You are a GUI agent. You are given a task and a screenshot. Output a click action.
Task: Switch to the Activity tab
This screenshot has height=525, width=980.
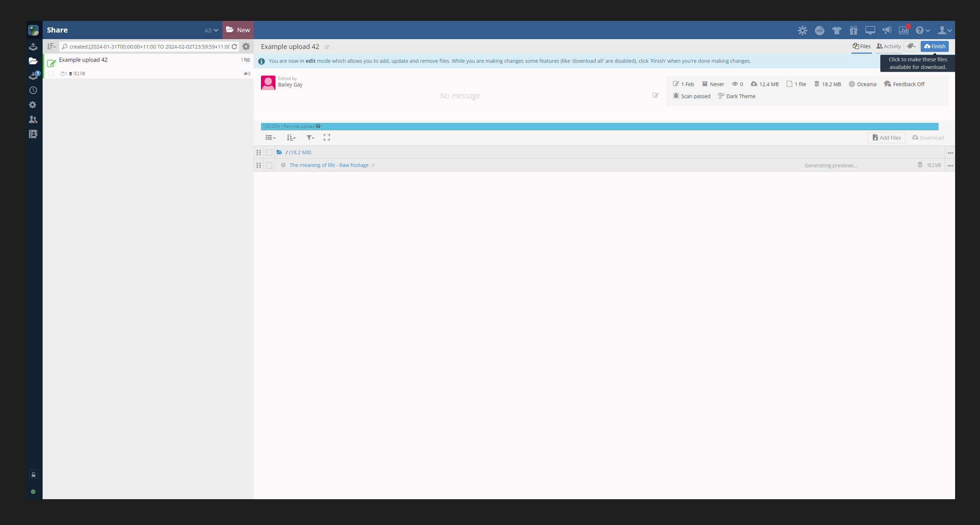888,46
